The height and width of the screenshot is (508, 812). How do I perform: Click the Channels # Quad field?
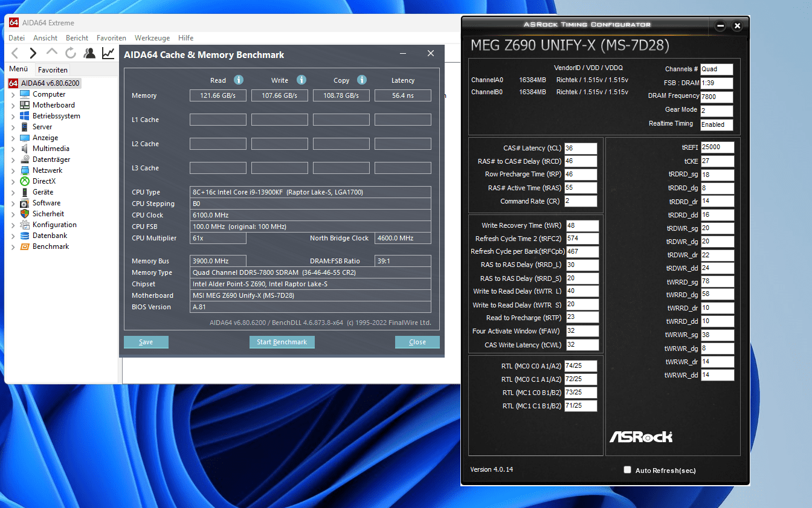[x=717, y=69]
